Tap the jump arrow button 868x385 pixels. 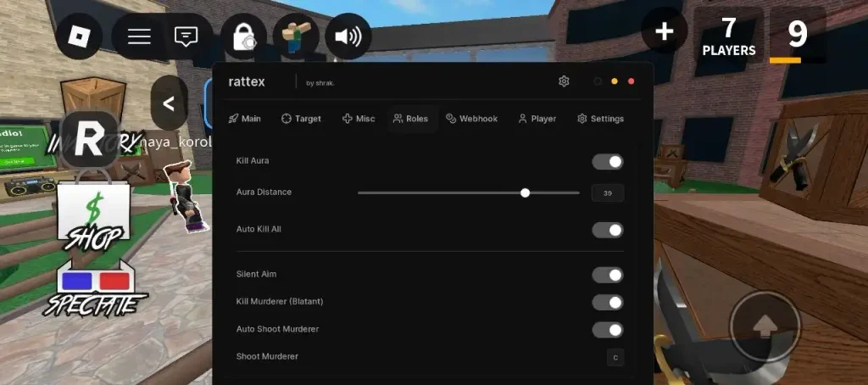coord(765,327)
